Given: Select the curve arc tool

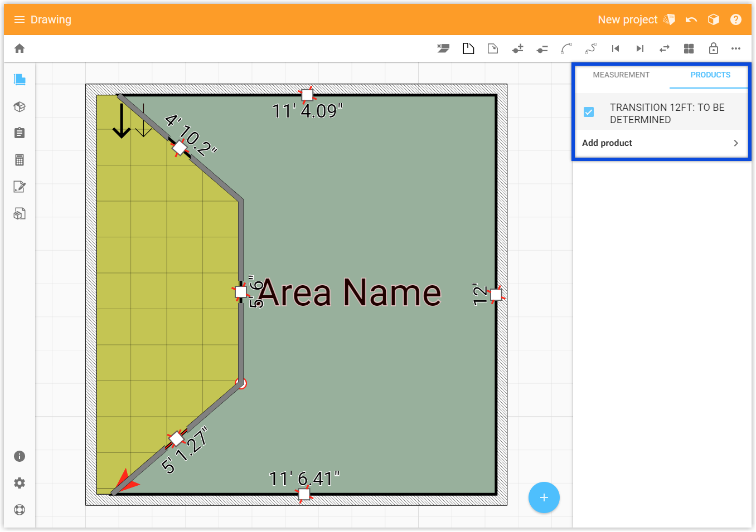Looking at the screenshot, I should click(x=566, y=48).
